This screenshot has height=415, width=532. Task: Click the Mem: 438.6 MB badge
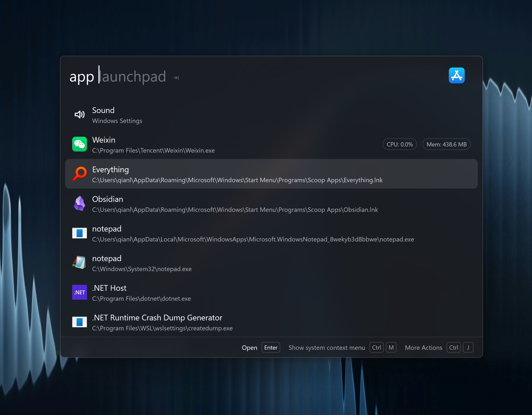click(x=446, y=144)
